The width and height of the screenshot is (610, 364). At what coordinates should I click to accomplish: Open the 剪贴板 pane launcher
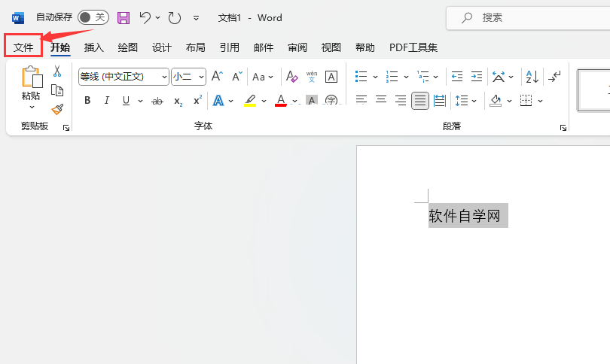(x=66, y=128)
